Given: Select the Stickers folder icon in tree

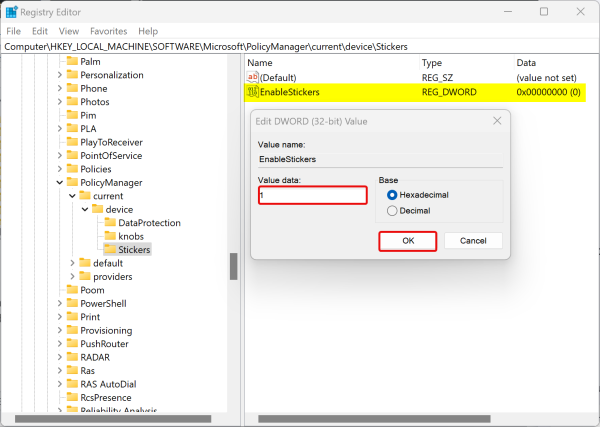Looking at the screenshot, I should click(109, 249).
